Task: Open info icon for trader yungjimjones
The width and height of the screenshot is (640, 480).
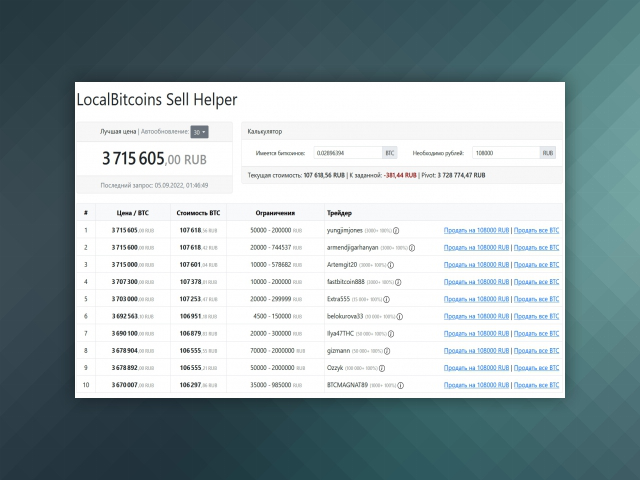Action: click(x=396, y=231)
